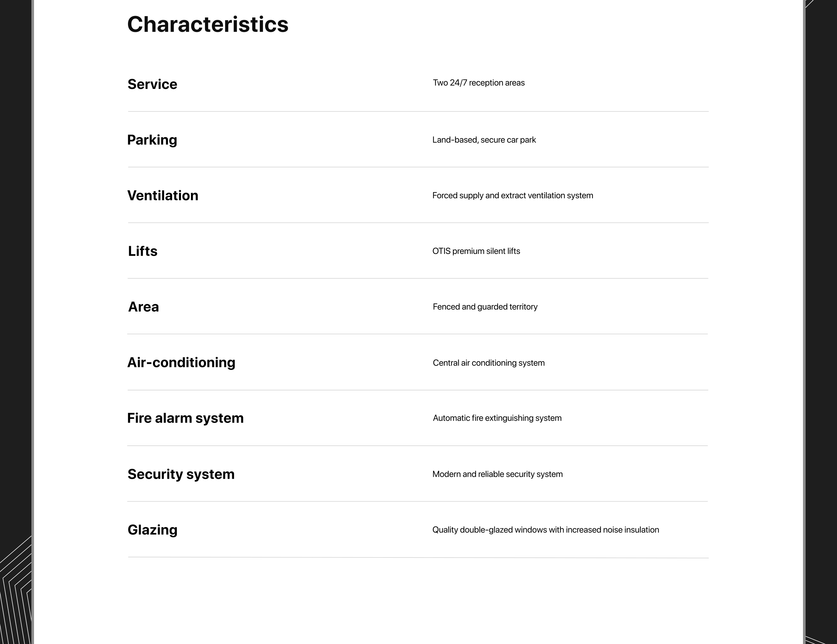Click "Fenced and guarded territory" text
Image resolution: width=837 pixels, height=644 pixels.
[485, 307]
